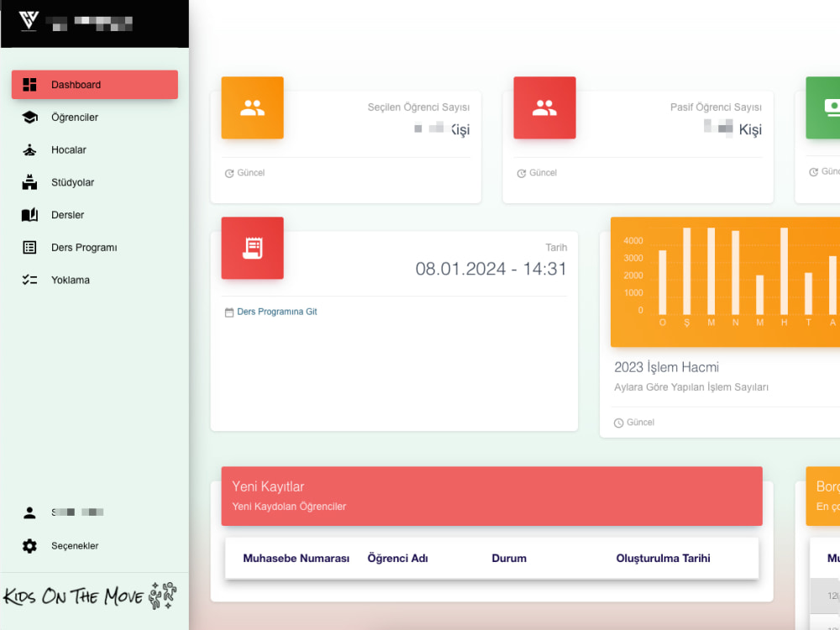The width and height of the screenshot is (840, 630).
Task: Click the Hocalar meditating figure icon
Action: pyautogui.click(x=29, y=150)
